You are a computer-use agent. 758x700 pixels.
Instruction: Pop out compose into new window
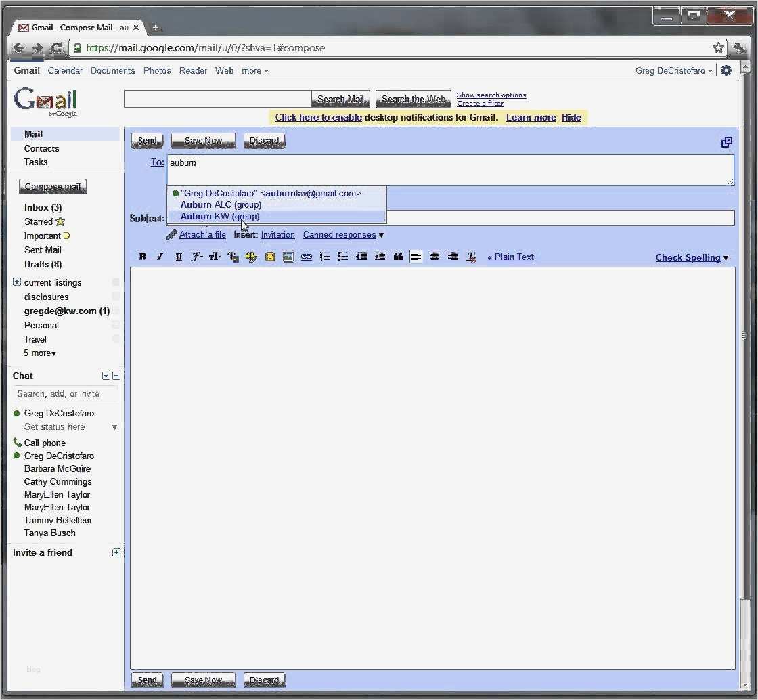click(x=727, y=141)
